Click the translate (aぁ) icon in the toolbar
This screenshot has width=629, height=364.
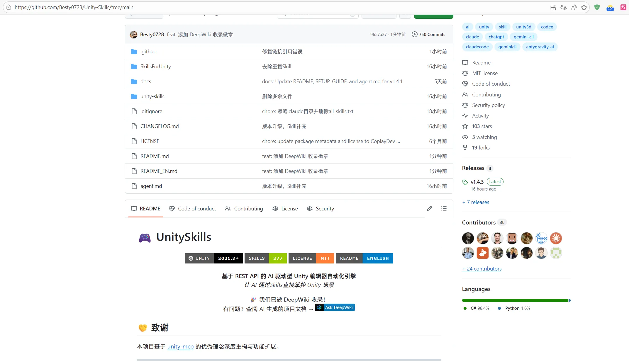(x=563, y=7)
